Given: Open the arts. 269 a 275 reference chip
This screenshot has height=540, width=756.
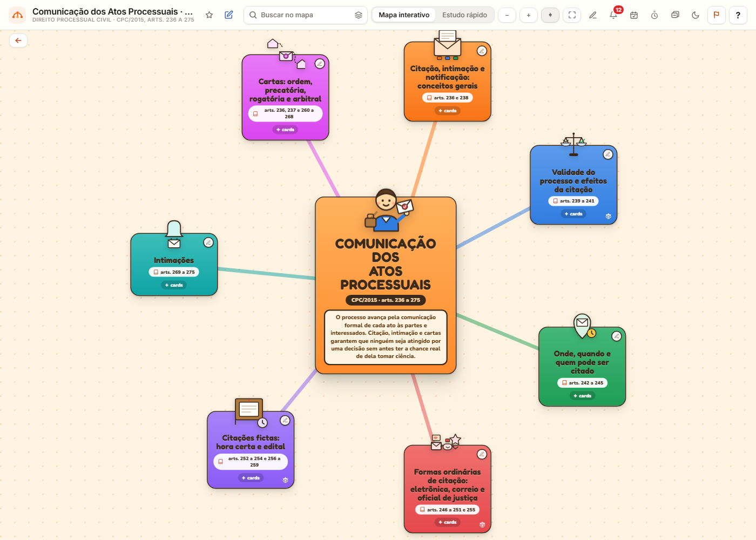Looking at the screenshot, I should (x=174, y=272).
